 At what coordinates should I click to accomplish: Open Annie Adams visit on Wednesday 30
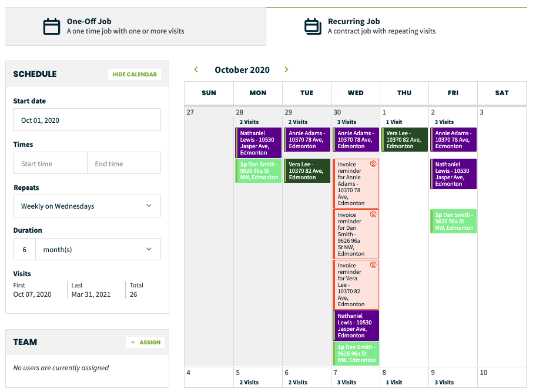click(x=356, y=139)
